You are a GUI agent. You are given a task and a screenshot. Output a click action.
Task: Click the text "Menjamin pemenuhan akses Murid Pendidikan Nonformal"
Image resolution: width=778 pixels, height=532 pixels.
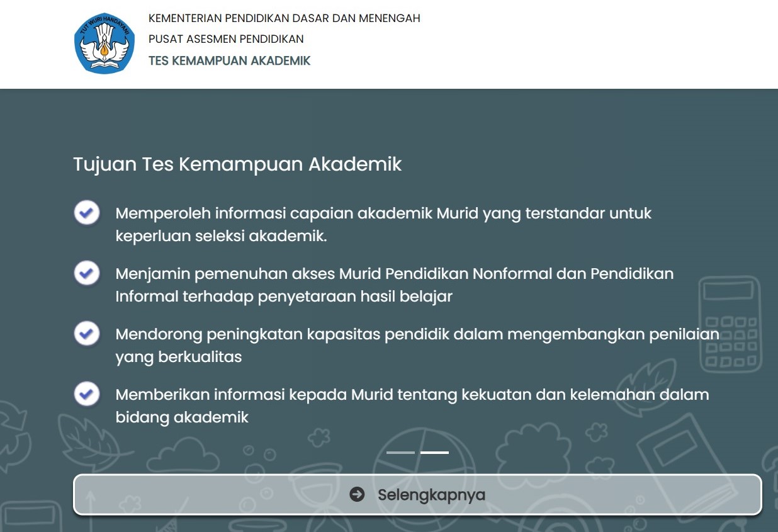[335, 274]
